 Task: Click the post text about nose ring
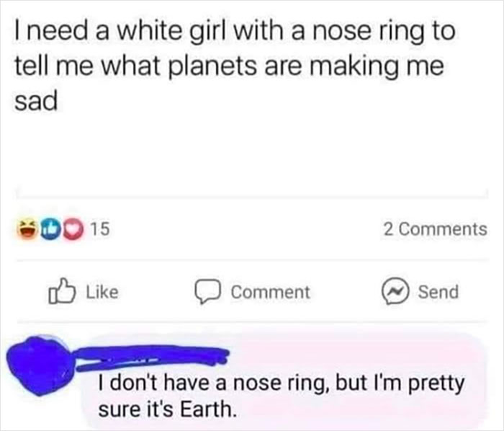pyautogui.click(x=235, y=66)
